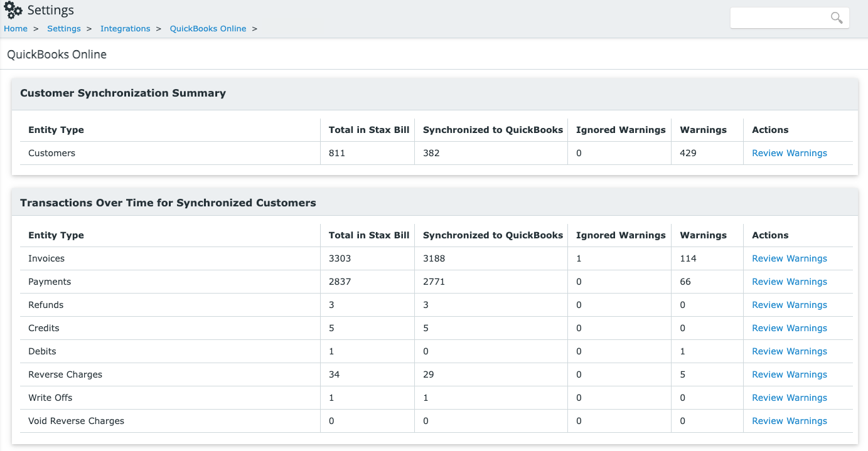Click the Settings gears icon
This screenshot has height=451, width=868.
(x=13, y=11)
